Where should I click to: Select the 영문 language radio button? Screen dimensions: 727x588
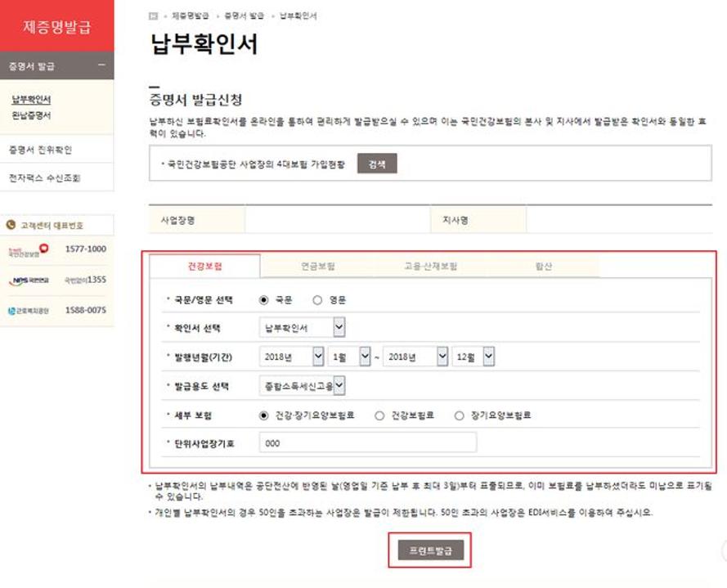pyautogui.click(x=317, y=300)
